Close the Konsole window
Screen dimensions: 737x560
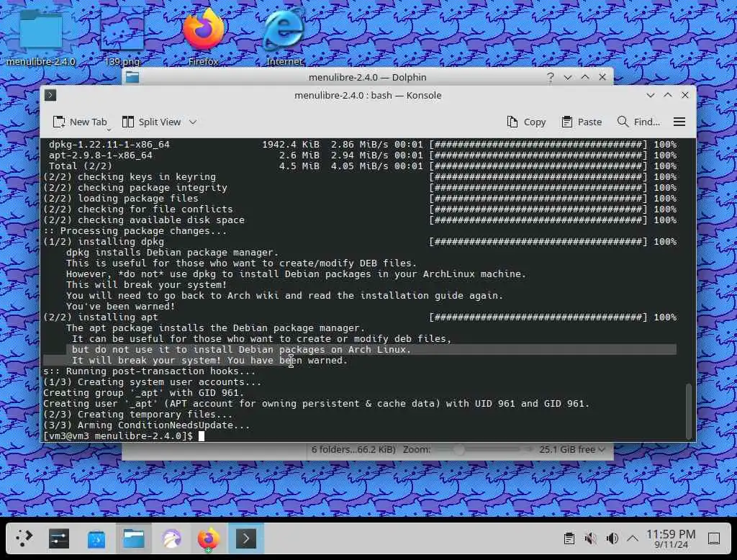[685, 95]
